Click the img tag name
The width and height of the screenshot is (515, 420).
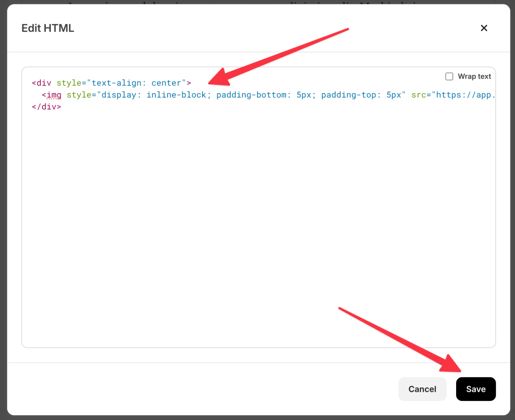point(54,95)
